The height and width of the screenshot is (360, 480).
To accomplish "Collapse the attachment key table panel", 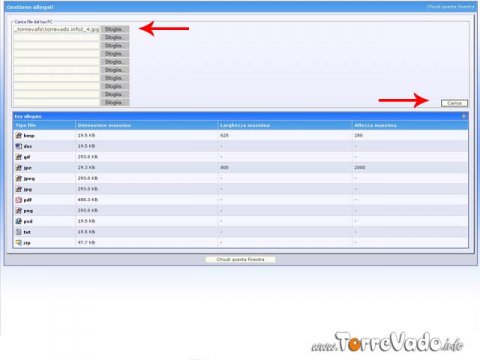I will (x=464, y=116).
